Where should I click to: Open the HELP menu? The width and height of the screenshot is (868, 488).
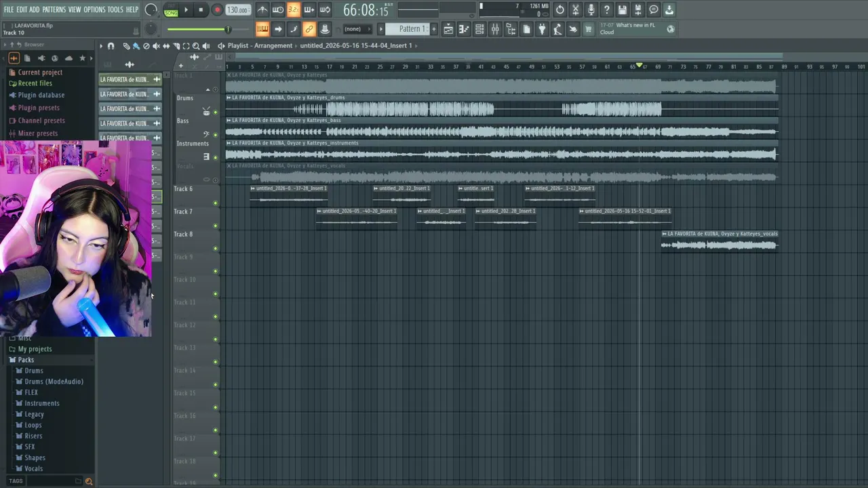pyautogui.click(x=132, y=9)
